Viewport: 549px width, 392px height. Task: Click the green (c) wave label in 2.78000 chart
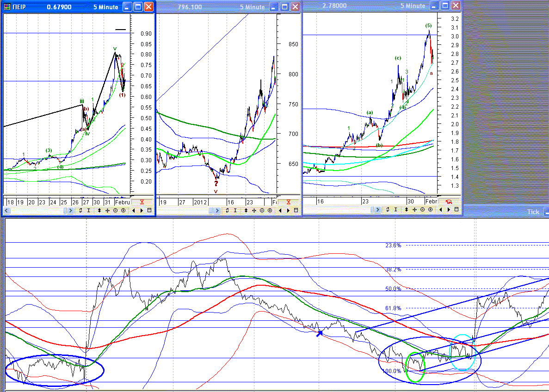tap(398, 58)
